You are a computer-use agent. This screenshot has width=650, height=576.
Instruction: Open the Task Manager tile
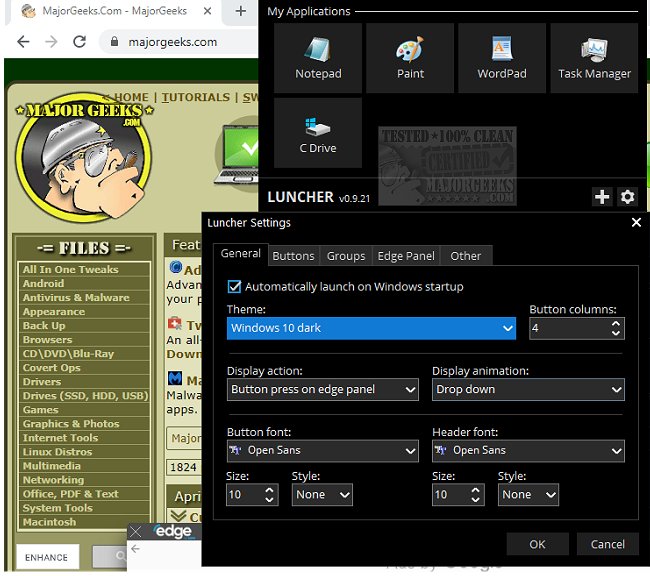(x=594, y=58)
